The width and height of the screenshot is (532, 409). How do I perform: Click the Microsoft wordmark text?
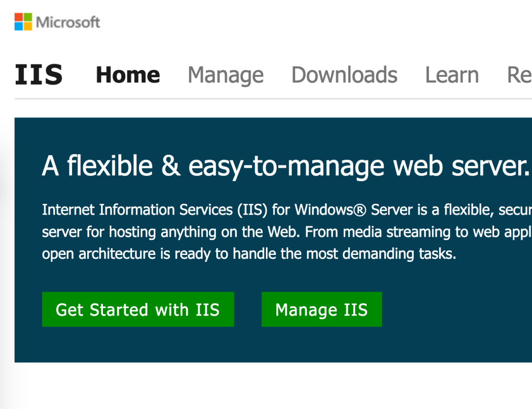68,22
